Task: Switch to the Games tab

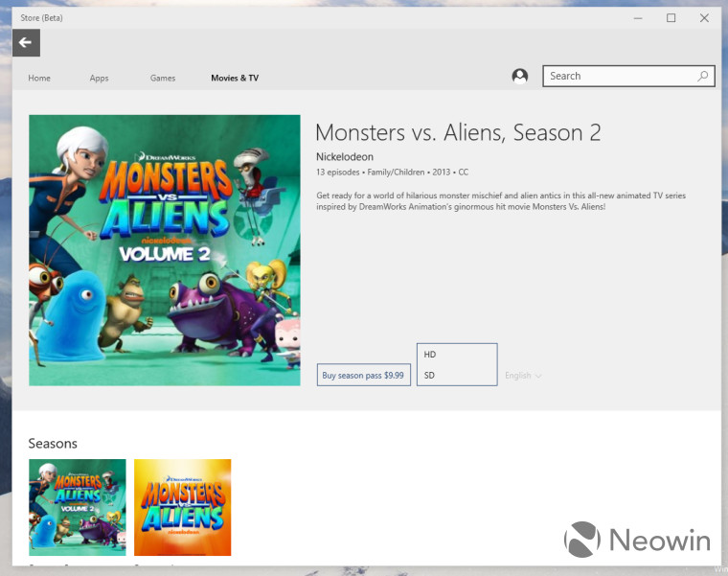Action: (163, 78)
